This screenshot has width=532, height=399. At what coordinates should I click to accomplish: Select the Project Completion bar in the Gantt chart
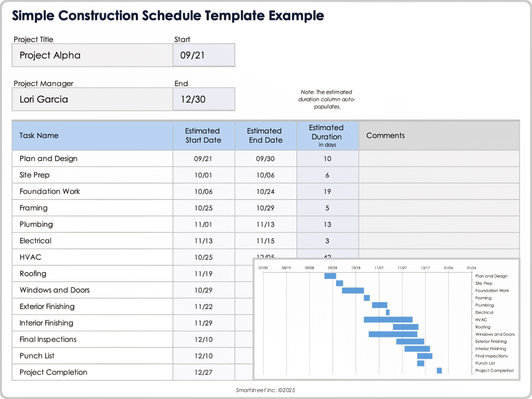coord(439,370)
